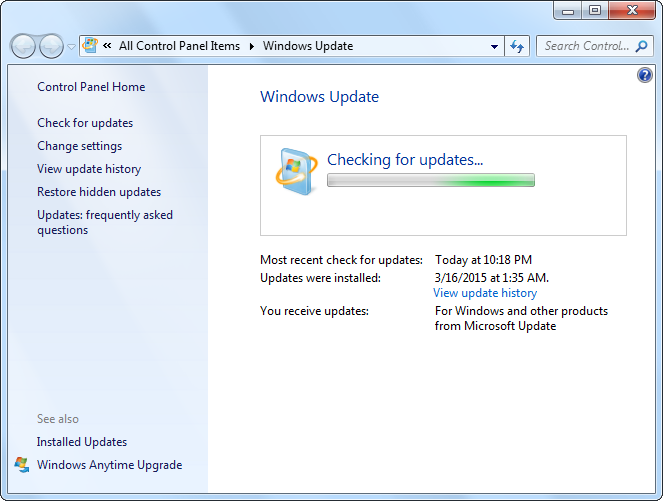Open the recent pages dropdown arrow
The height and width of the screenshot is (501, 663).
[x=71, y=47]
